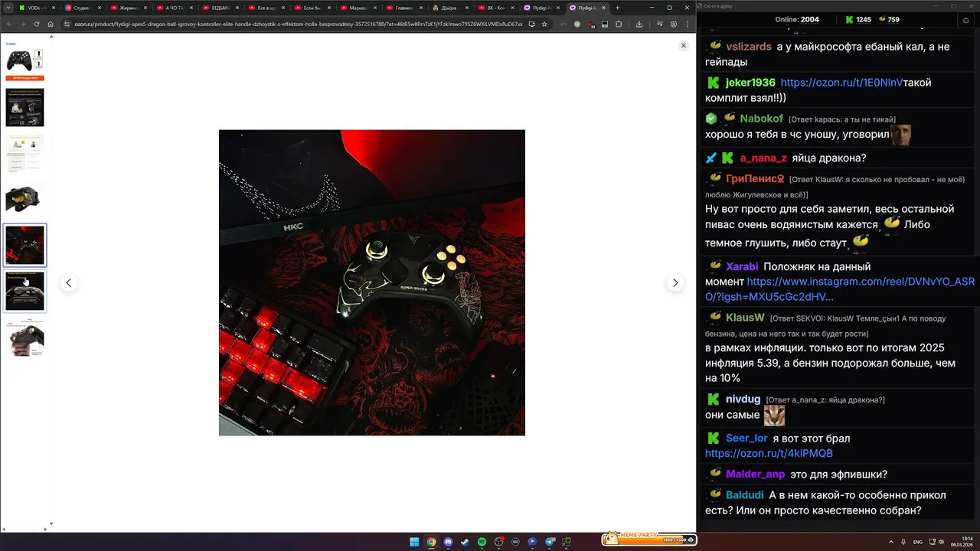Open Steam from the taskbar

click(x=465, y=542)
